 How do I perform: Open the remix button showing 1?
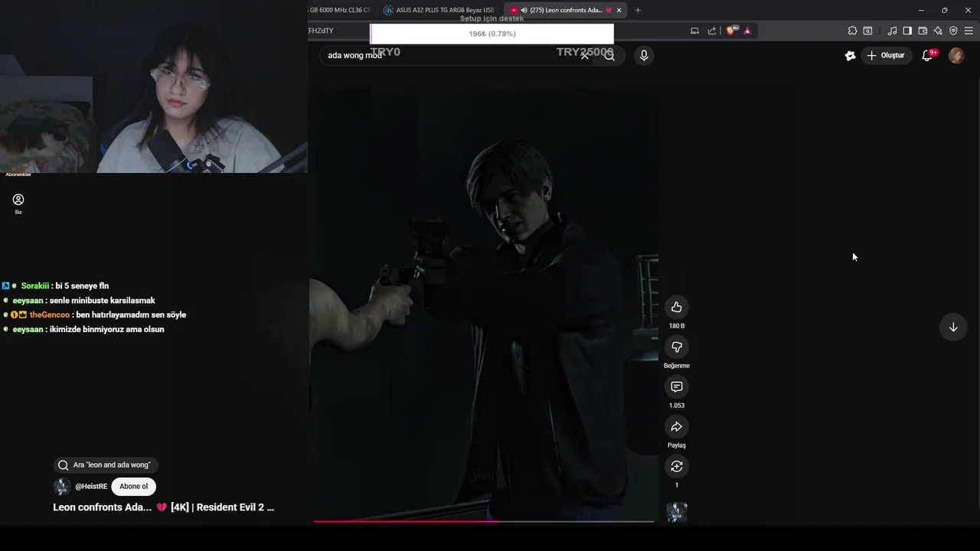point(676,466)
